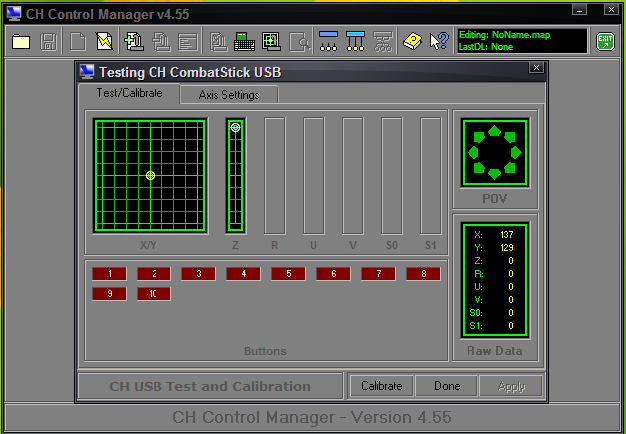Screen dimensions: 626x434
Task: Click the 'Editing: NoName.map' status text
Action: pos(504,35)
